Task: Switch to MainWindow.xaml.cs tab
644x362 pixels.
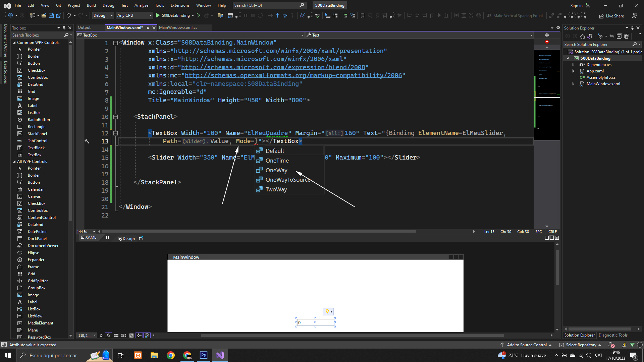Action: coord(178,27)
